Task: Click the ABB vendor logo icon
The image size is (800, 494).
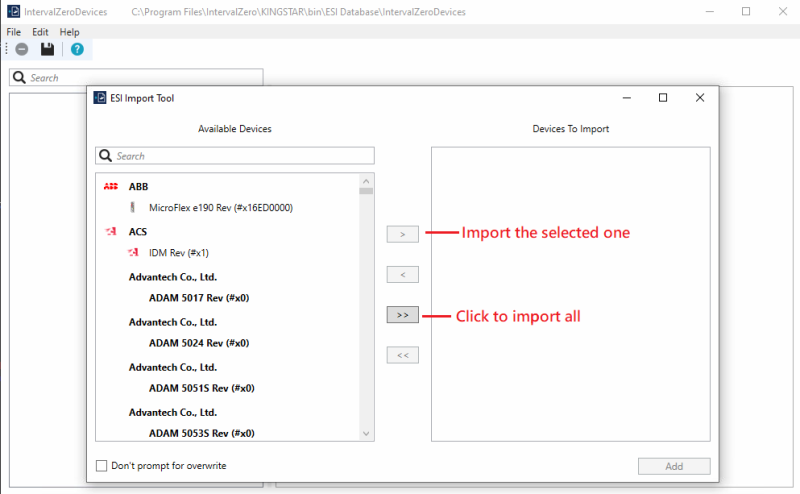Action: tap(110, 186)
